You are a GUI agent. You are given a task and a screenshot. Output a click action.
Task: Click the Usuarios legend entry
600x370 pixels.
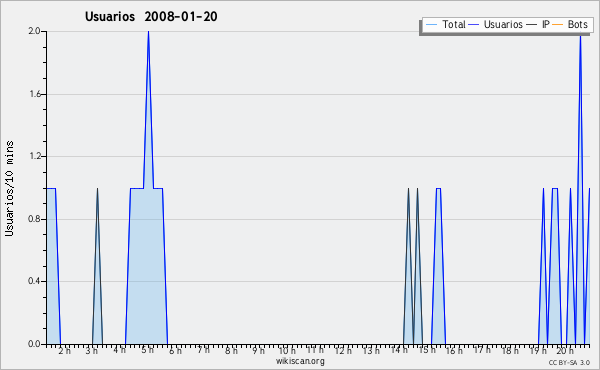(496, 24)
